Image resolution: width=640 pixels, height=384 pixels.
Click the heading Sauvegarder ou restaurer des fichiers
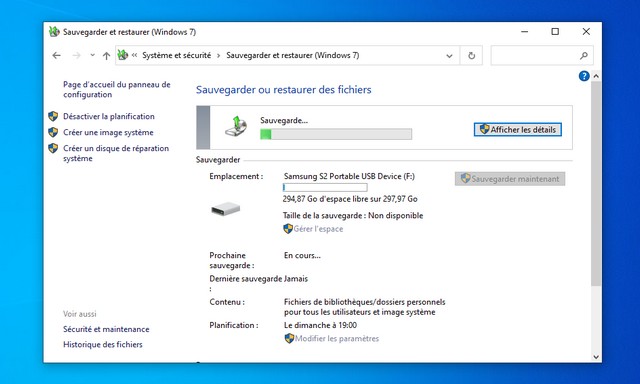tap(284, 90)
